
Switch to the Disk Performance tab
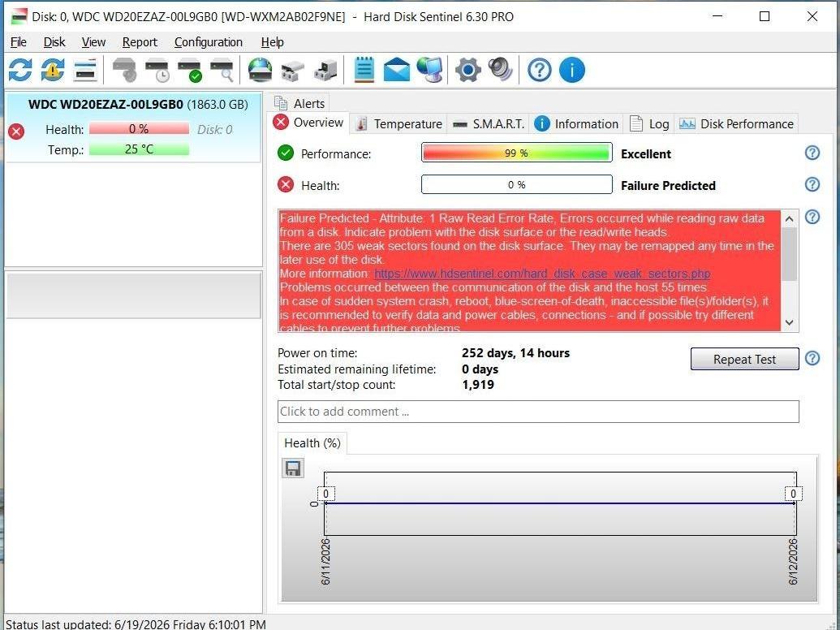pyautogui.click(x=736, y=123)
